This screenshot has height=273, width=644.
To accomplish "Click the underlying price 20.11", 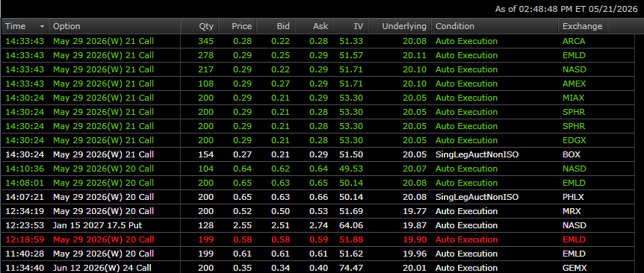I will point(415,55).
